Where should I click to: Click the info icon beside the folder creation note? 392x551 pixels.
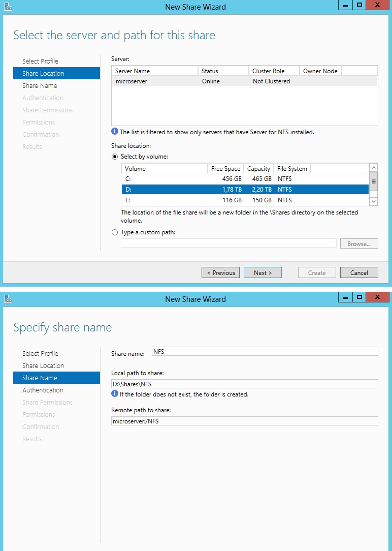coord(115,394)
